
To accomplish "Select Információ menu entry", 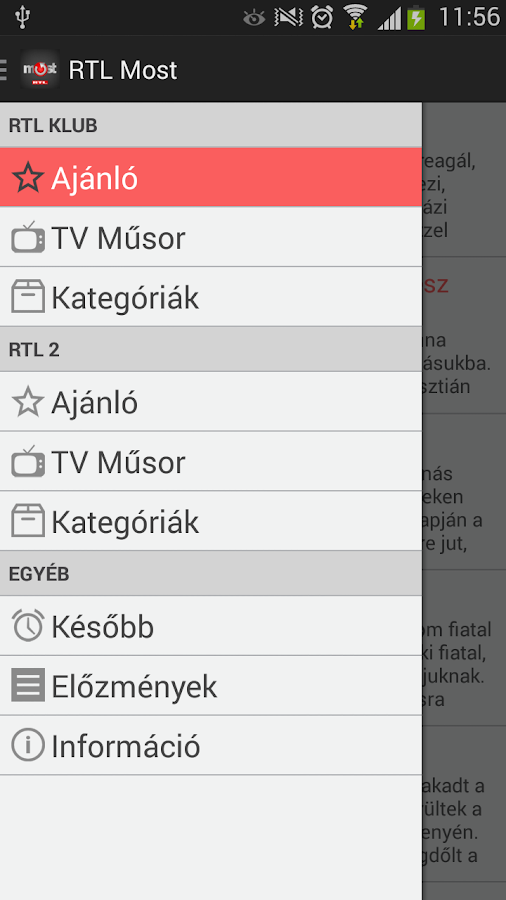I will (211, 745).
